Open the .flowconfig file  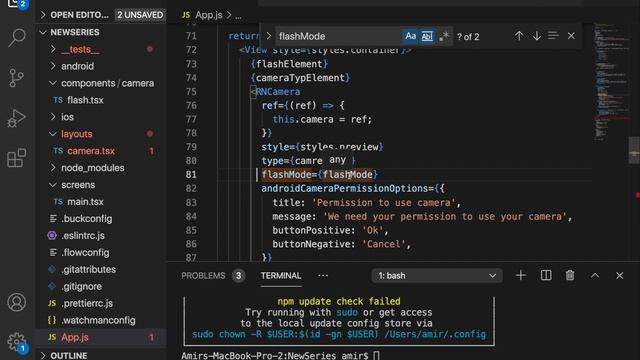tap(102, 253)
